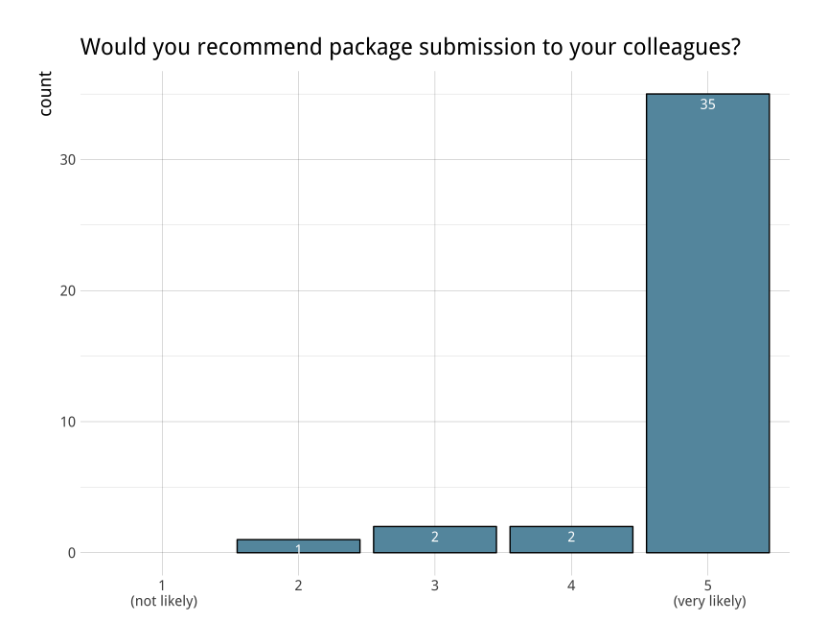The image size is (828, 644).
Task: Select the short bar for rating 2
Action: click(x=268, y=545)
